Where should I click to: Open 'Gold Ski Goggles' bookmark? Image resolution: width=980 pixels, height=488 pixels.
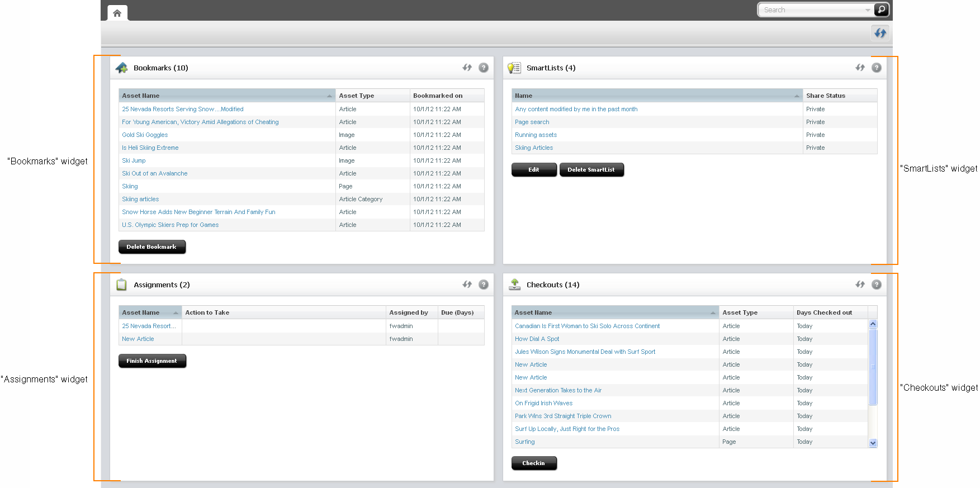(145, 135)
